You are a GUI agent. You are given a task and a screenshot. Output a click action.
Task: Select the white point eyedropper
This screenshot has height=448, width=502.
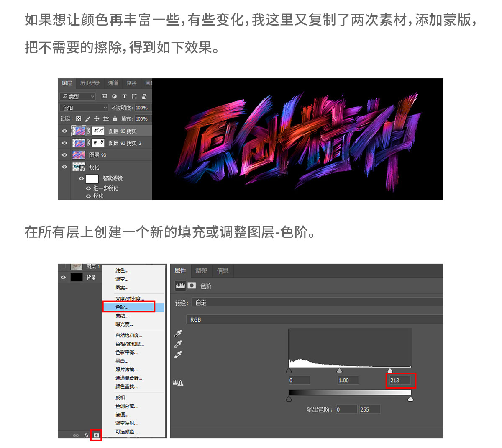(178, 355)
